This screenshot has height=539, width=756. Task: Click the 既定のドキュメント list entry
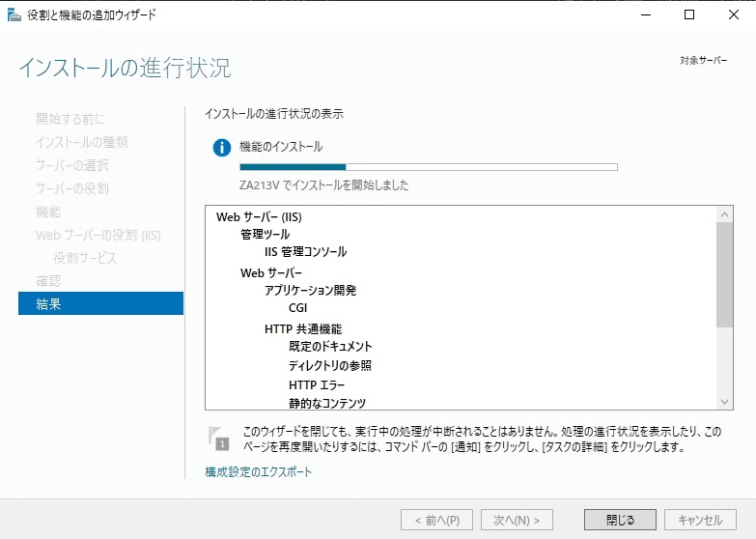coord(330,347)
